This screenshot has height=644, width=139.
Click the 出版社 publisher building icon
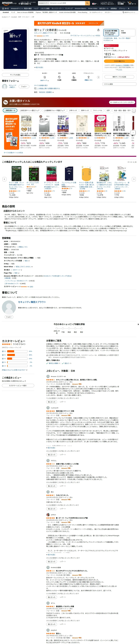(74, 77)
